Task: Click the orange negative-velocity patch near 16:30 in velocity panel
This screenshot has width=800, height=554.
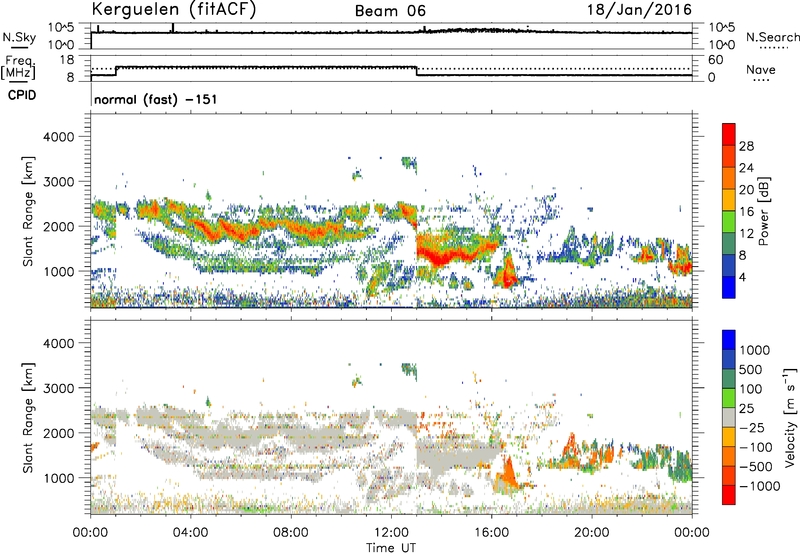Action: click(508, 475)
